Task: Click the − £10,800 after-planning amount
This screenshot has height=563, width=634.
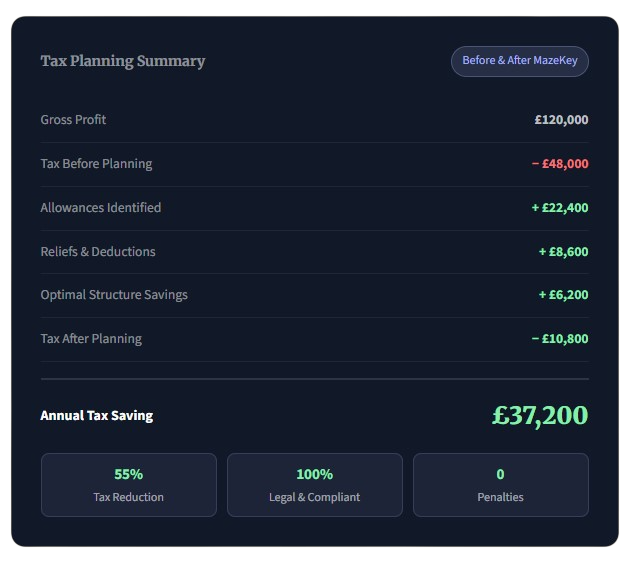Action: point(560,339)
